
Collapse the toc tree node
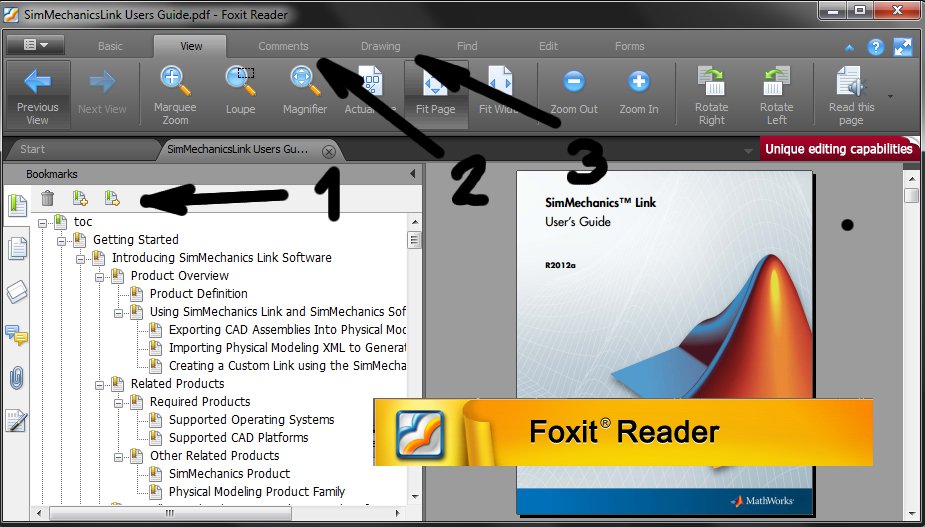[42, 223]
